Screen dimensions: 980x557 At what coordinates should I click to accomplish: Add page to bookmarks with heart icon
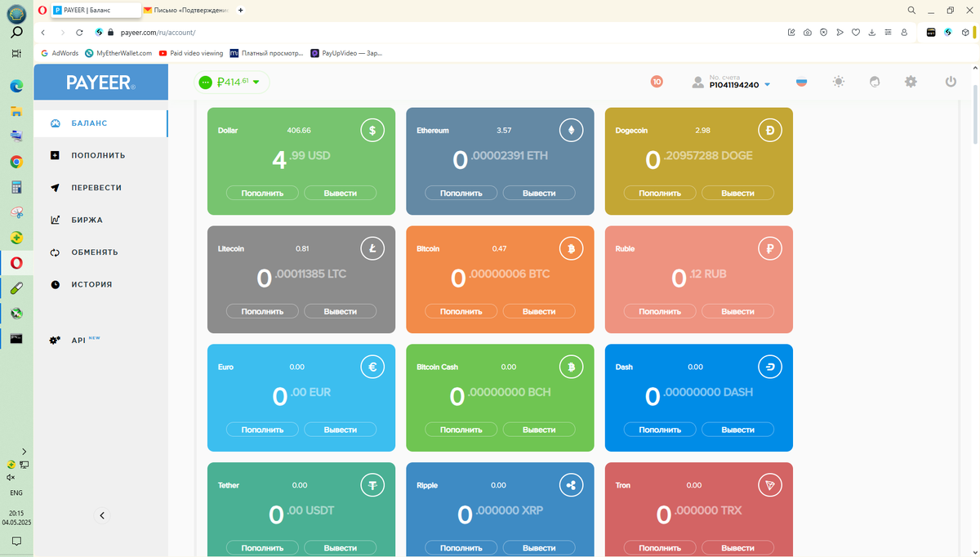(856, 33)
